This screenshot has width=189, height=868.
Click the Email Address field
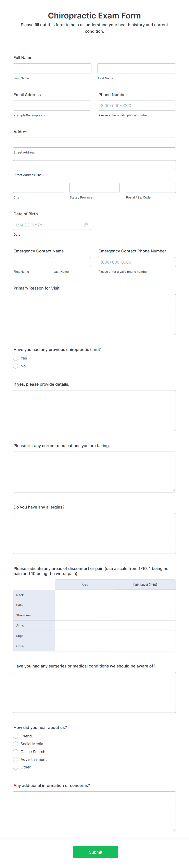click(52, 105)
